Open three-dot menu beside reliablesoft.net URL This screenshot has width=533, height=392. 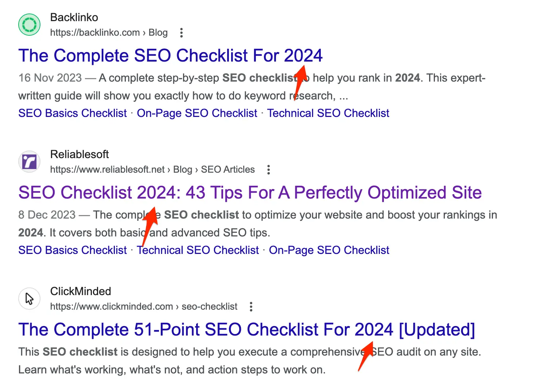(268, 170)
